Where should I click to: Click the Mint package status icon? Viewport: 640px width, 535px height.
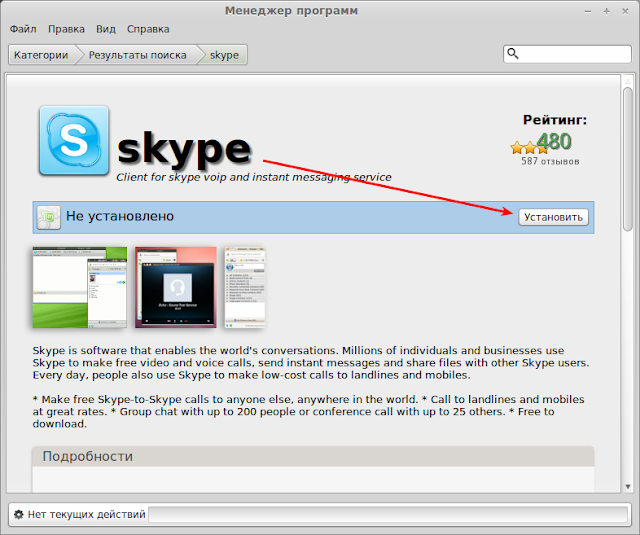[49, 218]
